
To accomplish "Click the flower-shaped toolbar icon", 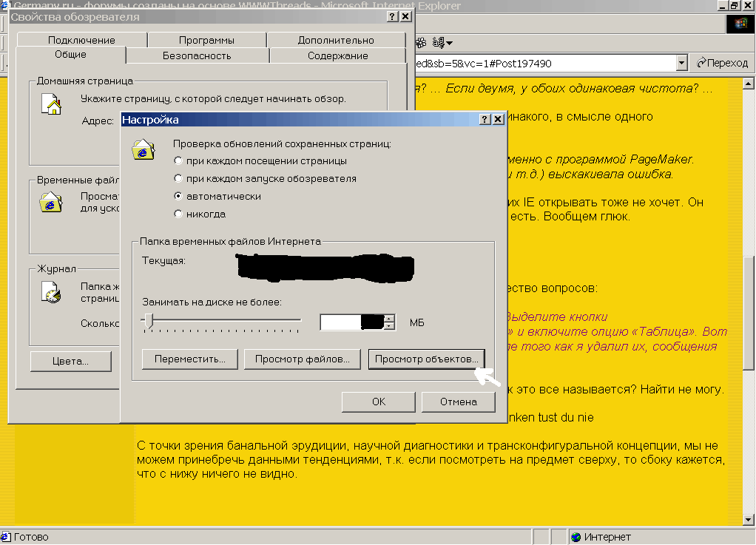I will pyautogui.click(x=422, y=41).
